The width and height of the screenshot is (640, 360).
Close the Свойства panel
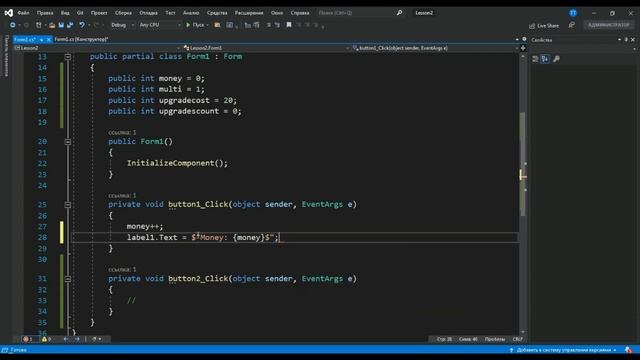click(633, 40)
